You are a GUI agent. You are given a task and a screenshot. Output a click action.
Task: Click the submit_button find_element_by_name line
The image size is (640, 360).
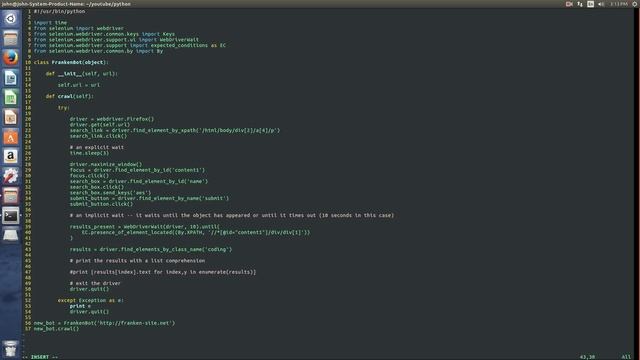pyautogui.click(x=149, y=198)
